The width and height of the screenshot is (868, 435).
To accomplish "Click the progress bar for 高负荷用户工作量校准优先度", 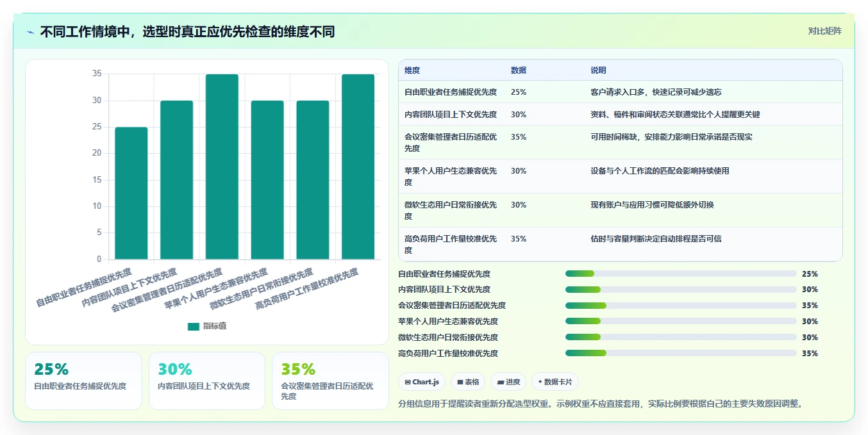I will tap(681, 354).
